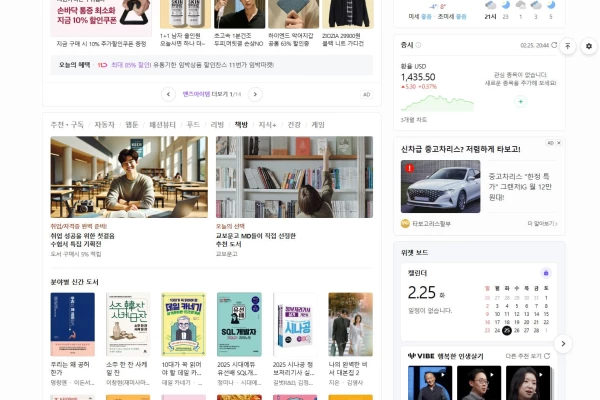
Task: Click the stock info icon
Action: pyautogui.click(x=418, y=45)
